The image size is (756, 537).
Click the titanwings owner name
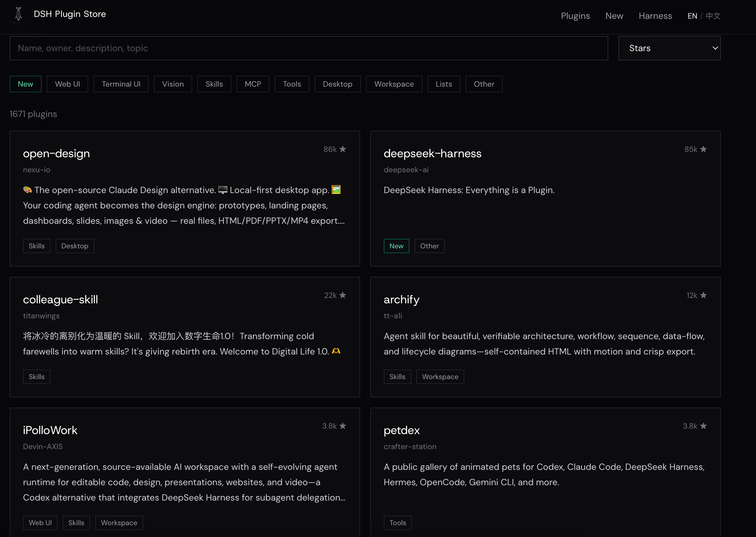[41, 316]
